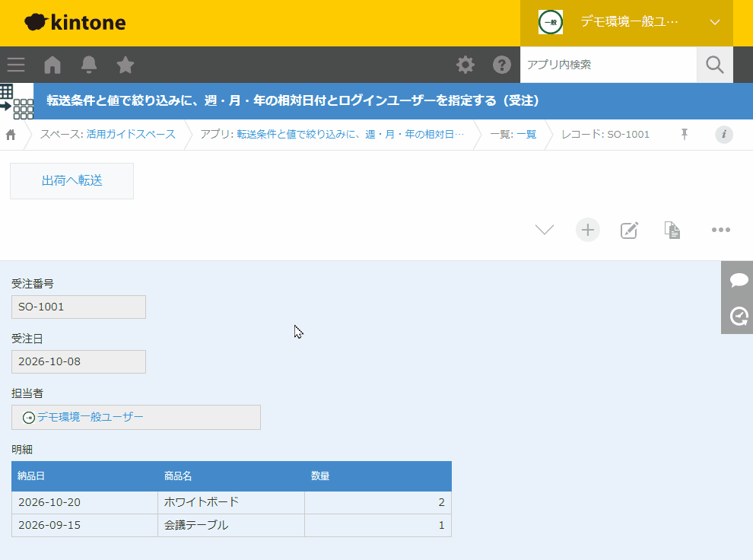Click quantity 2 in ホワイトボード row
The height and width of the screenshot is (560, 753).
[378, 502]
